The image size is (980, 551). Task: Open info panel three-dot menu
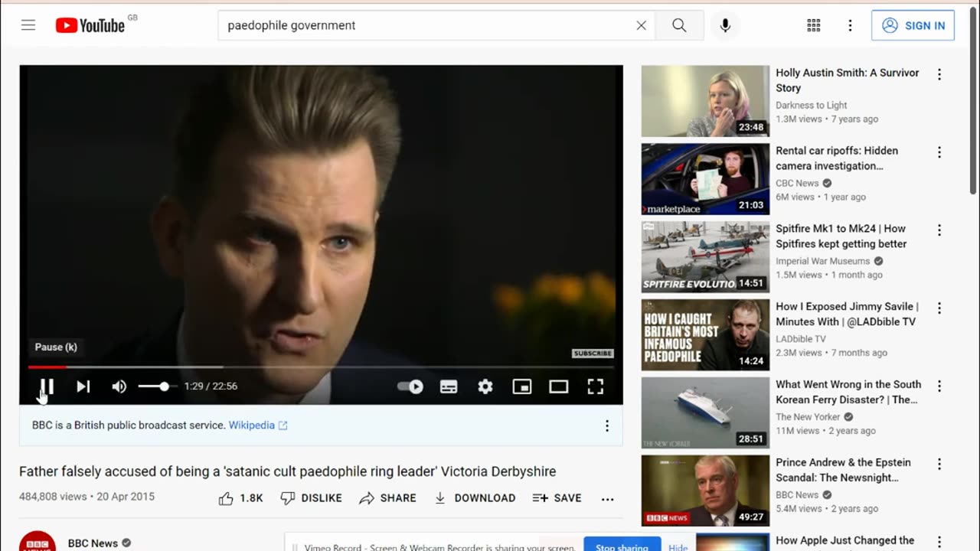coord(607,425)
